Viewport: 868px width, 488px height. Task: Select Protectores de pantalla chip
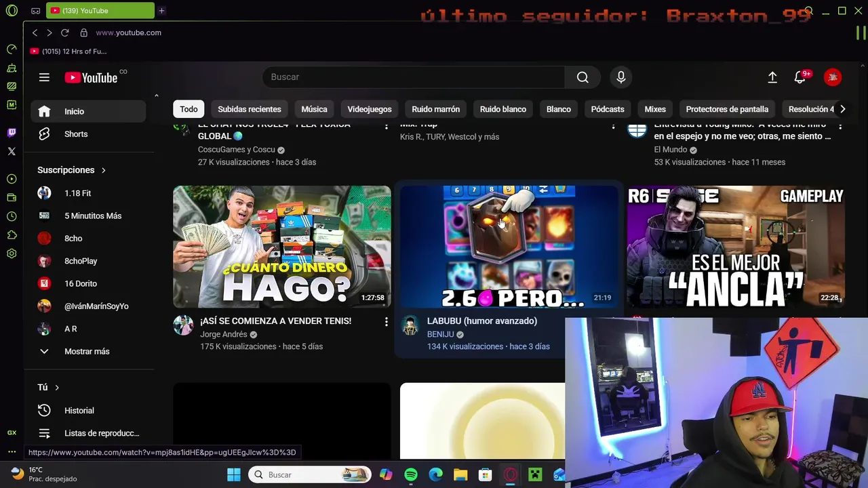pyautogui.click(x=727, y=109)
